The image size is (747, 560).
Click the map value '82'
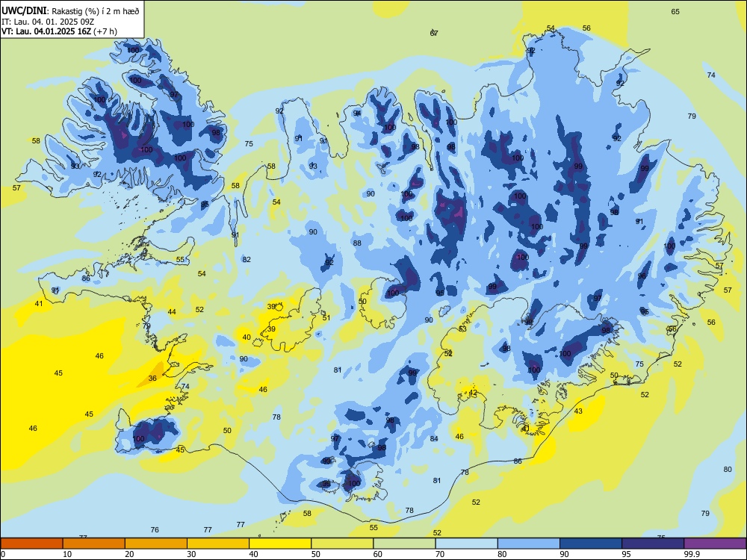(247, 260)
